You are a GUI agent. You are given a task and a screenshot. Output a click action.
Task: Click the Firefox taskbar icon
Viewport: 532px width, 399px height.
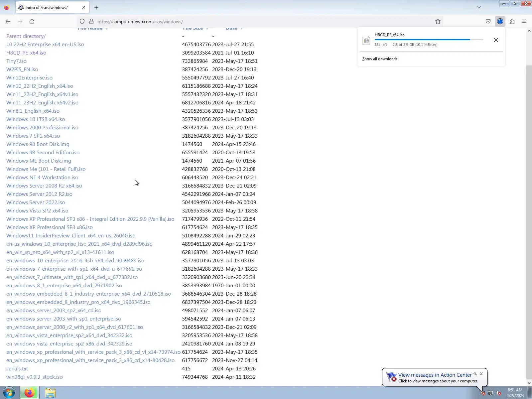click(x=29, y=393)
